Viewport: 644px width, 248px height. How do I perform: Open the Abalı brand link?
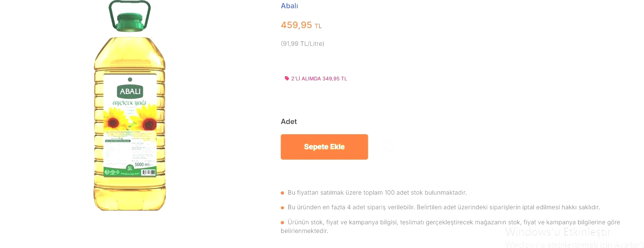click(289, 6)
